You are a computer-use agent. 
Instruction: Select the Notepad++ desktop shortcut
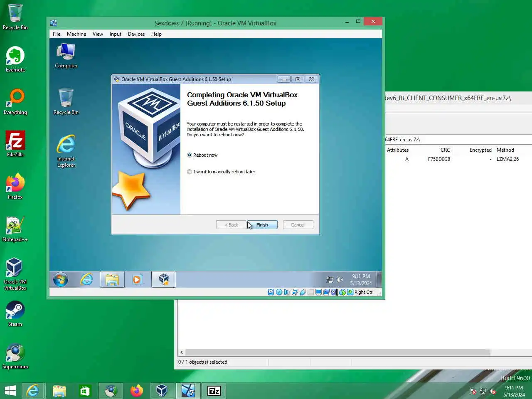[15, 229]
